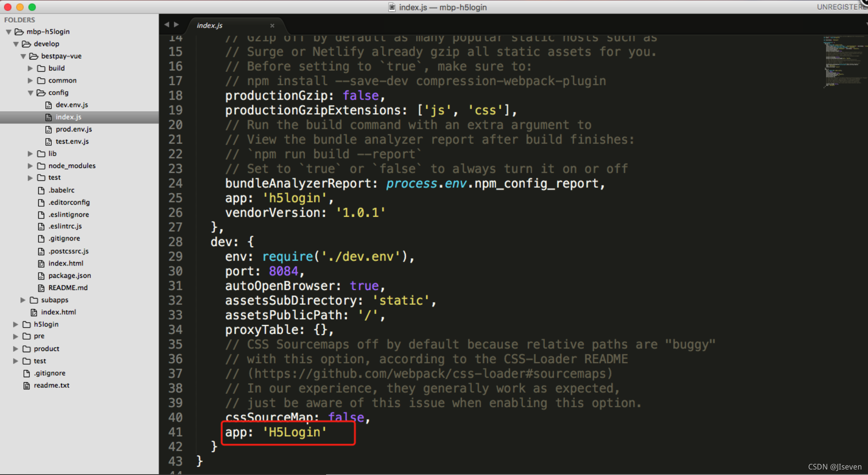This screenshot has width=868, height=475.
Task: Click the readme.txt file icon
Action: 27,385
